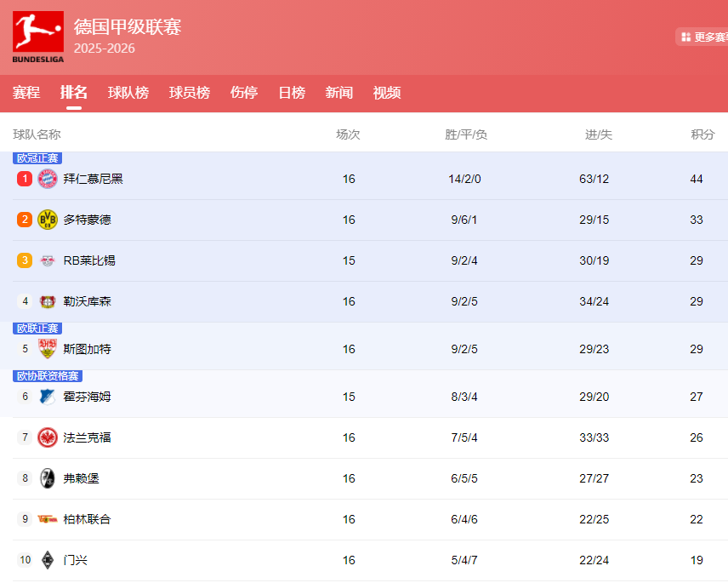Open team 勒沃库森
Viewport: 728px width, 583px height.
[x=88, y=301]
